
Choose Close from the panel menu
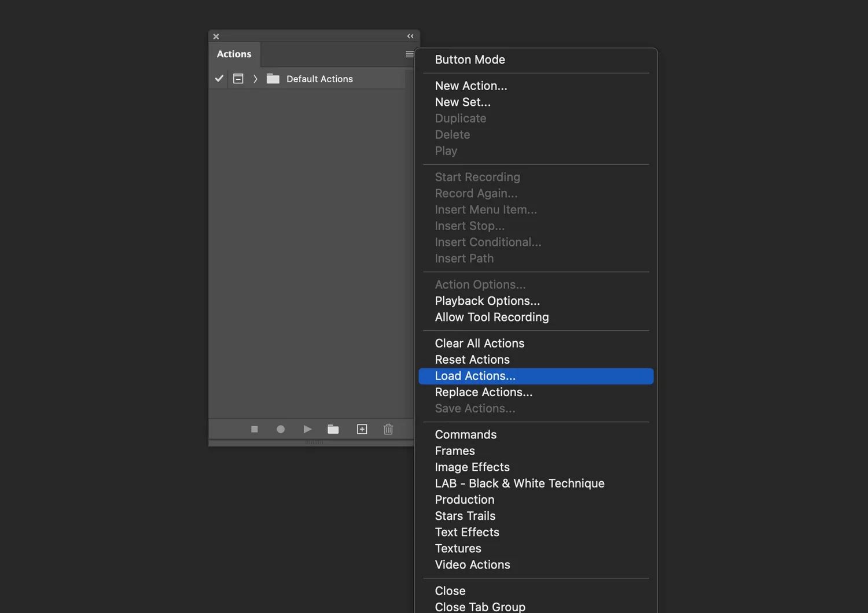pyautogui.click(x=536, y=590)
